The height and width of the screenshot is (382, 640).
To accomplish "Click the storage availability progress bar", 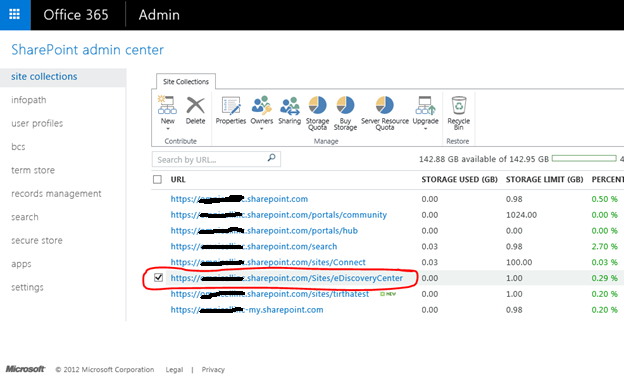I will (x=584, y=158).
